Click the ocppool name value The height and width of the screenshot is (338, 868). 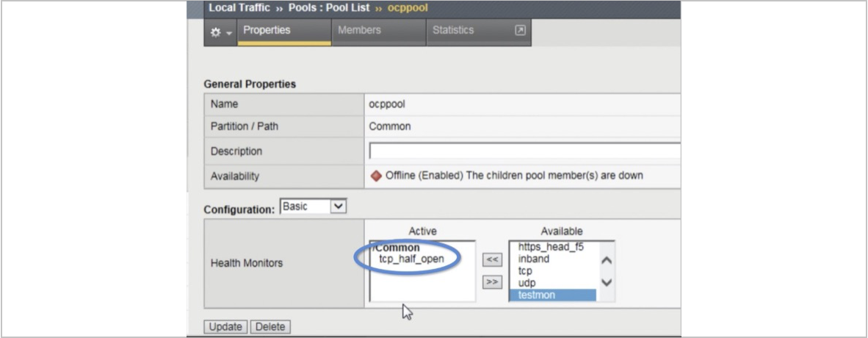tap(388, 104)
